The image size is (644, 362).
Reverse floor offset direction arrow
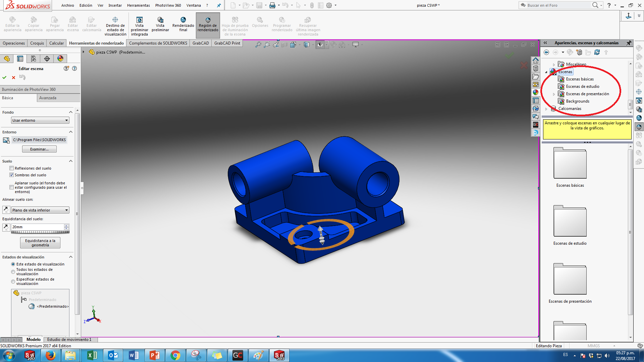click(6, 227)
